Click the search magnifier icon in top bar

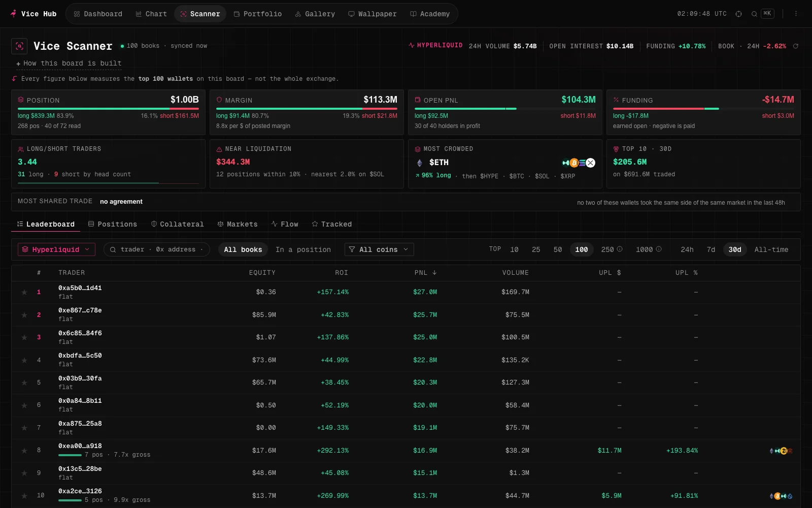(x=754, y=14)
